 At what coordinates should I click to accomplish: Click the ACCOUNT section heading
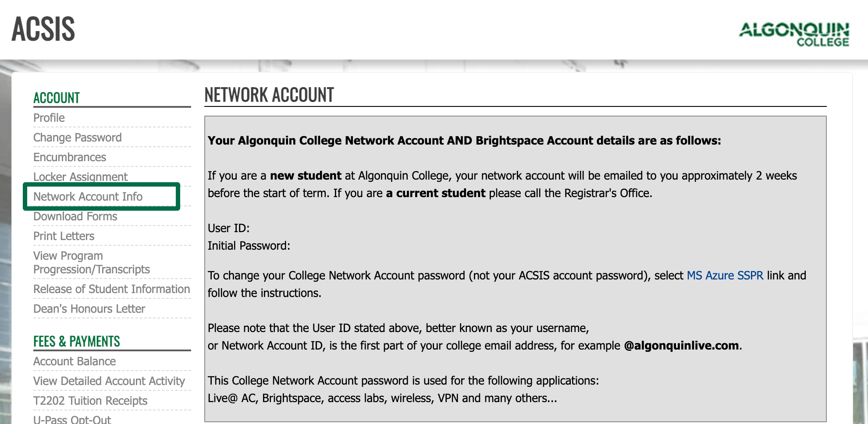point(57,98)
